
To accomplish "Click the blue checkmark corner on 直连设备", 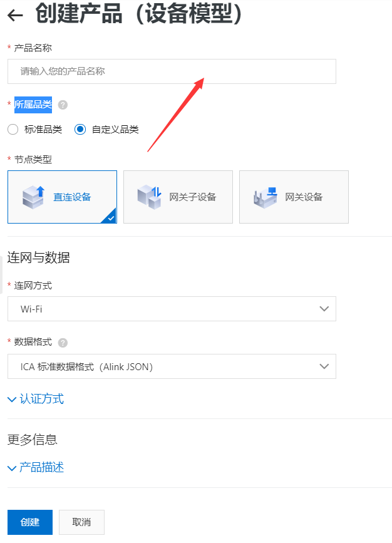I will 110,217.
